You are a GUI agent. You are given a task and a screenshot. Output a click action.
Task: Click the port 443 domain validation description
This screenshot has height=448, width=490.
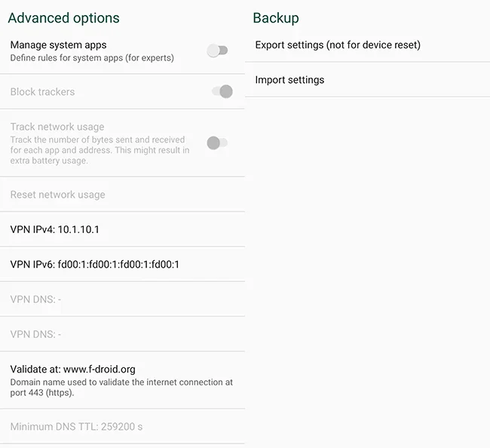coord(121,388)
